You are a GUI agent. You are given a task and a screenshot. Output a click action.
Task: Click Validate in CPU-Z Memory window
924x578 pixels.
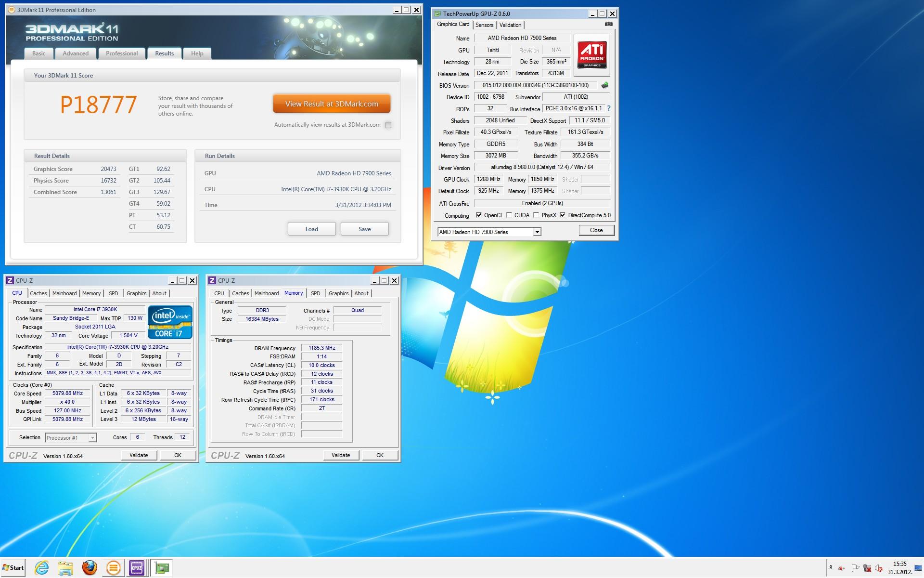[x=341, y=455]
